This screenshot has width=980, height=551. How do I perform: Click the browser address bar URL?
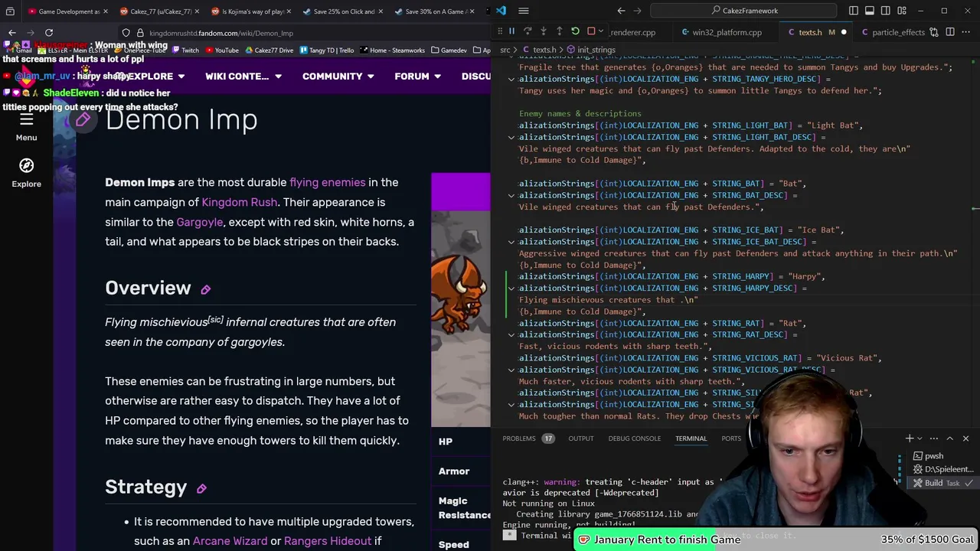pyautogui.click(x=221, y=33)
